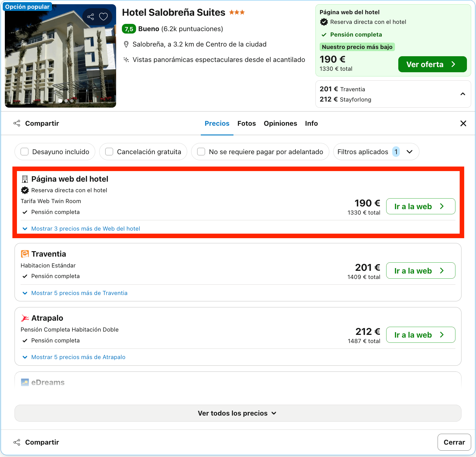Click the sparkle icon beside Vistas panorámicas
Screen dimensions: 476x457
click(126, 60)
